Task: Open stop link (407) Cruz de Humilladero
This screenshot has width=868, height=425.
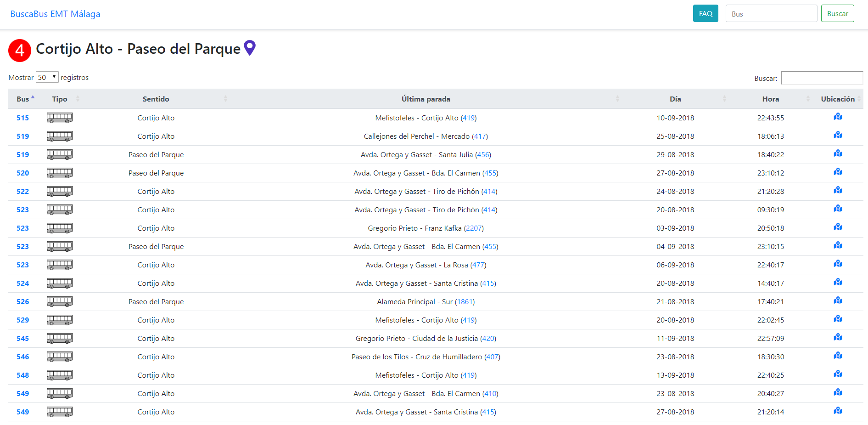Action: pyautogui.click(x=493, y=357)
